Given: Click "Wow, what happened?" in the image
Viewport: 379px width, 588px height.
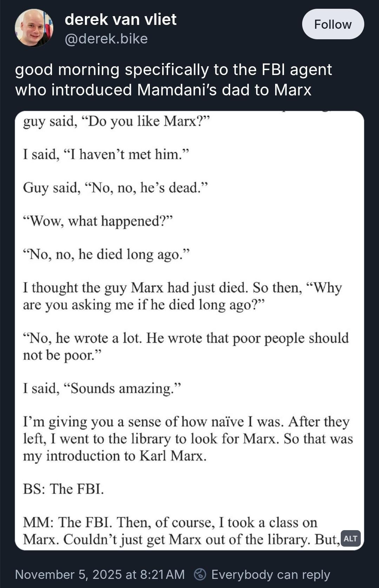Looking at the screenshot, I should 98,221.
